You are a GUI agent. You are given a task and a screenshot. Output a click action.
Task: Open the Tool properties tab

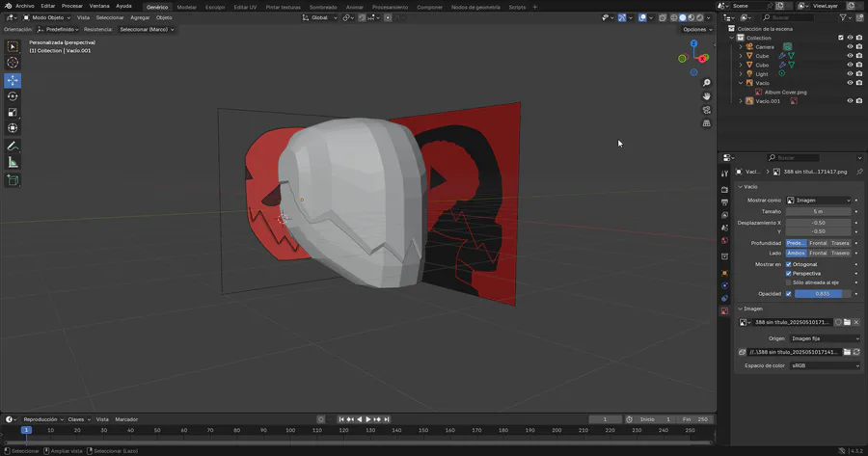724,174
